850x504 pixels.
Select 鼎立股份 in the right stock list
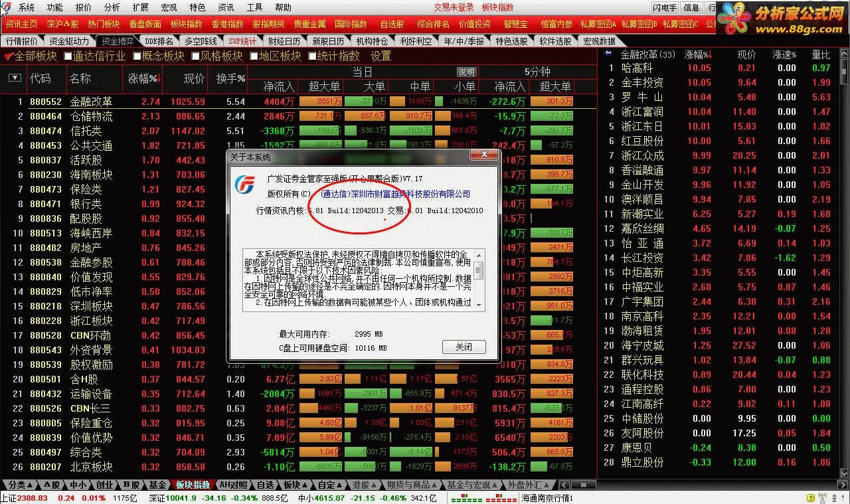[x=642, y=462]
